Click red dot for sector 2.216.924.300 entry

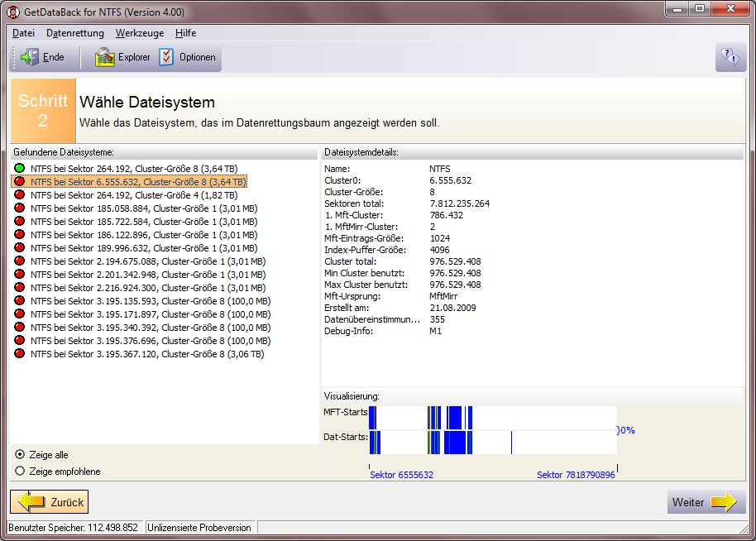pos(19,287)
